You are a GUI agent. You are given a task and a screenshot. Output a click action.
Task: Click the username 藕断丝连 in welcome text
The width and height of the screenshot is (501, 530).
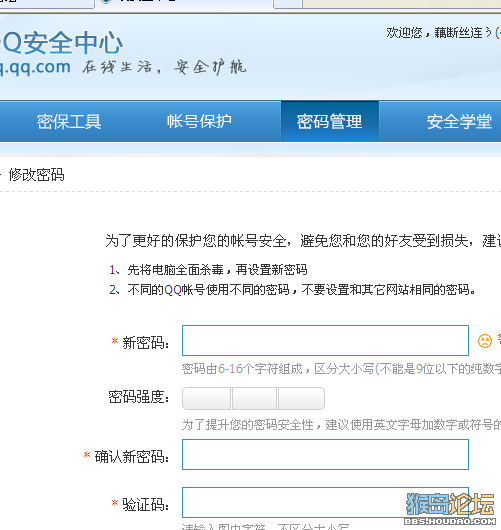tap(458, 33)
